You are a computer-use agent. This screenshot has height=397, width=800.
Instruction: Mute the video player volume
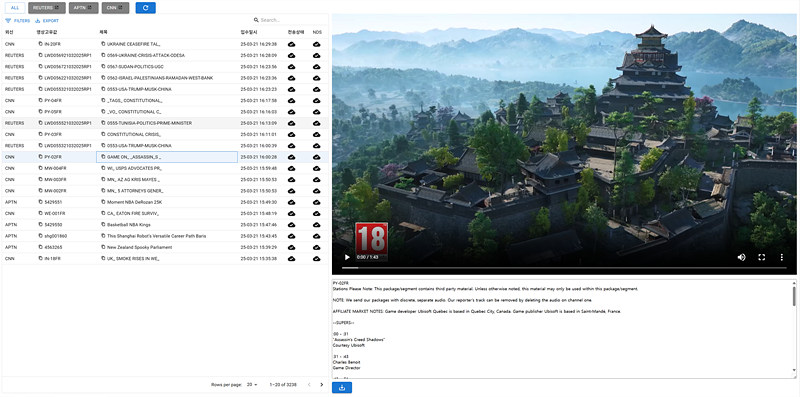point(741,257)
